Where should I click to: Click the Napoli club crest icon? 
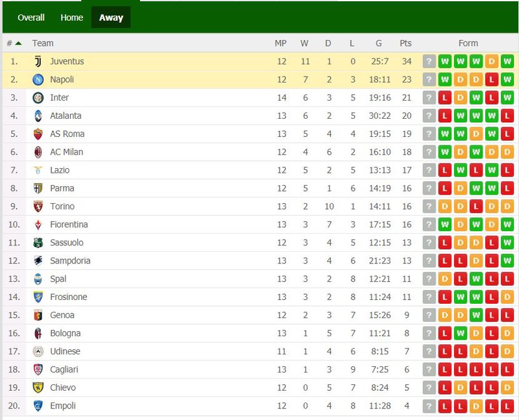point(38,79)
